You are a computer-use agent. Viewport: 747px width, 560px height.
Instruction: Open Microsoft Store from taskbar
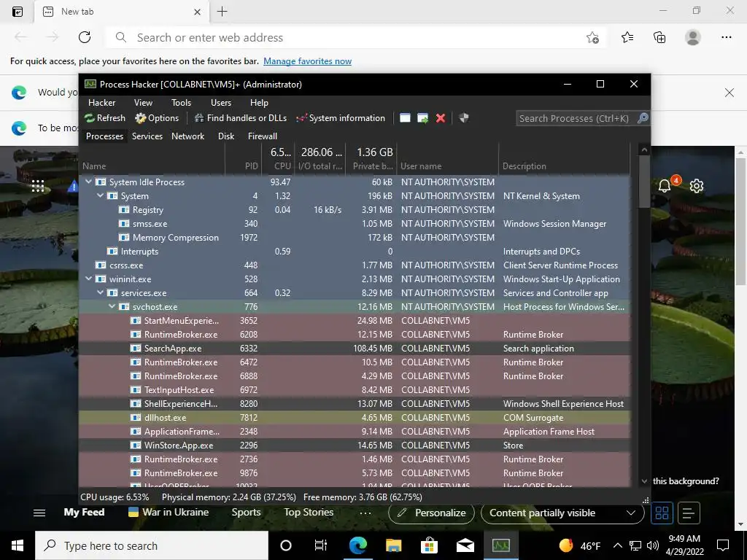pyautogui.click(x=429, y=545)
